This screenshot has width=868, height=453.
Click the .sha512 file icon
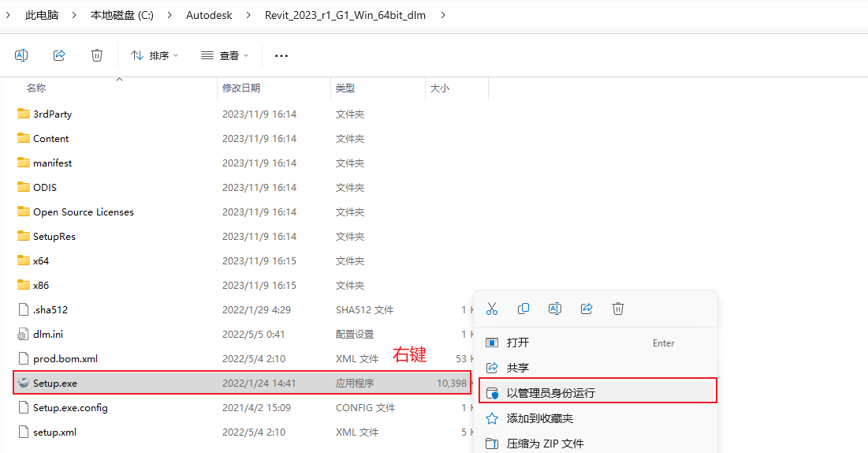23,309
